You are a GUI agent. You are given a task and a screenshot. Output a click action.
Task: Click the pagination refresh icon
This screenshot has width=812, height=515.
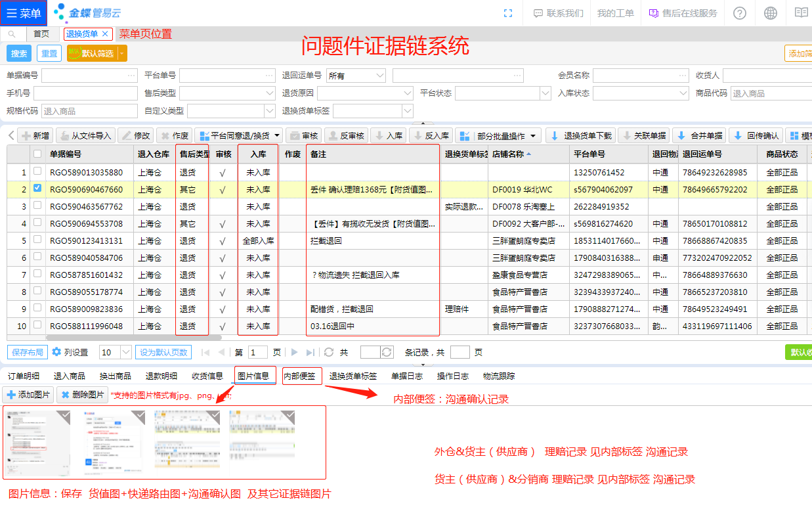(x=329, y=352)
